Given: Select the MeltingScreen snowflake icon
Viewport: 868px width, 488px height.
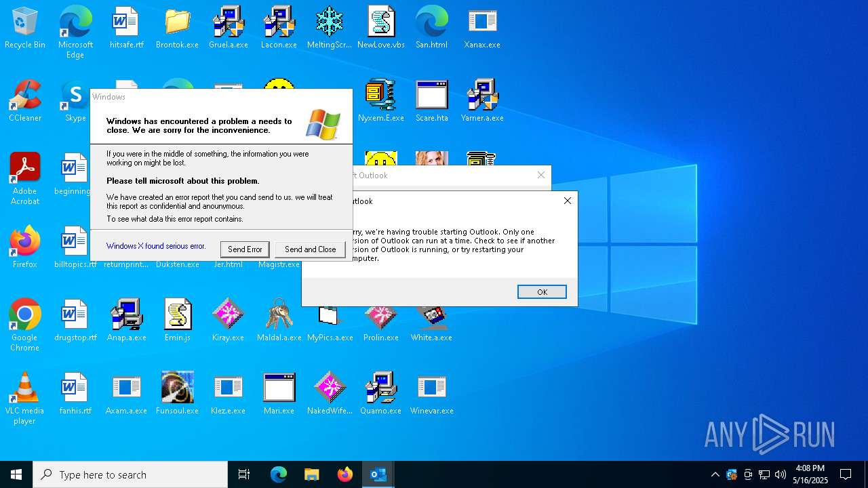Looking at the screenshot, I should pyautogui.click(x=330, y=28).
